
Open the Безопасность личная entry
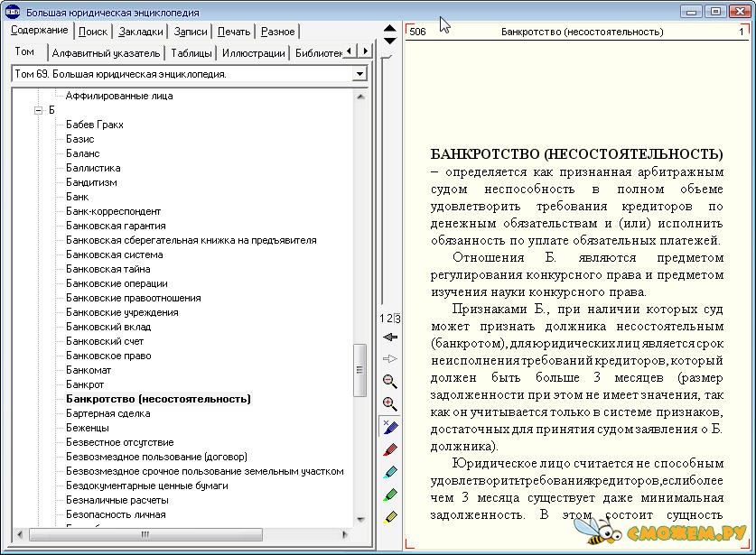[x=116, y=515]
